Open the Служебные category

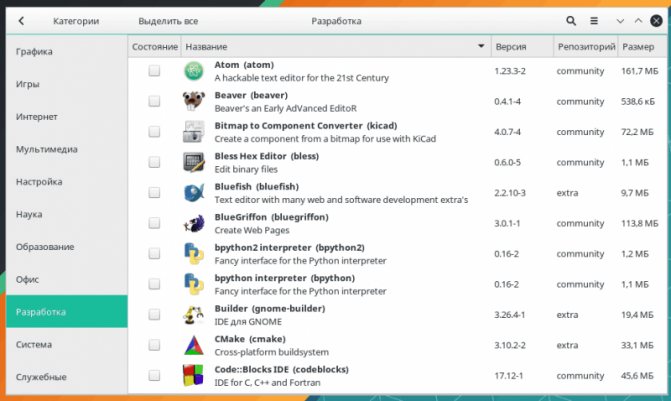pyautogui.click(x=67, y=377)
